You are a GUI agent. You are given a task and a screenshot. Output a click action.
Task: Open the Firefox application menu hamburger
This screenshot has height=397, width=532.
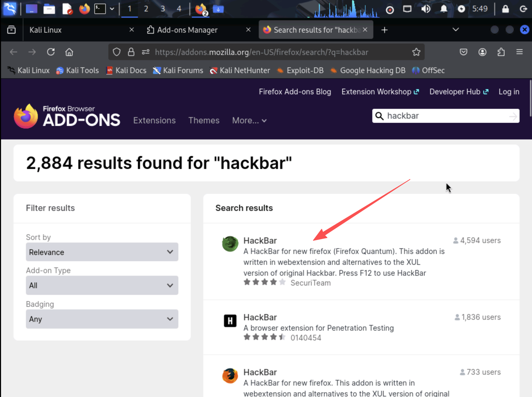click(519, 52)
